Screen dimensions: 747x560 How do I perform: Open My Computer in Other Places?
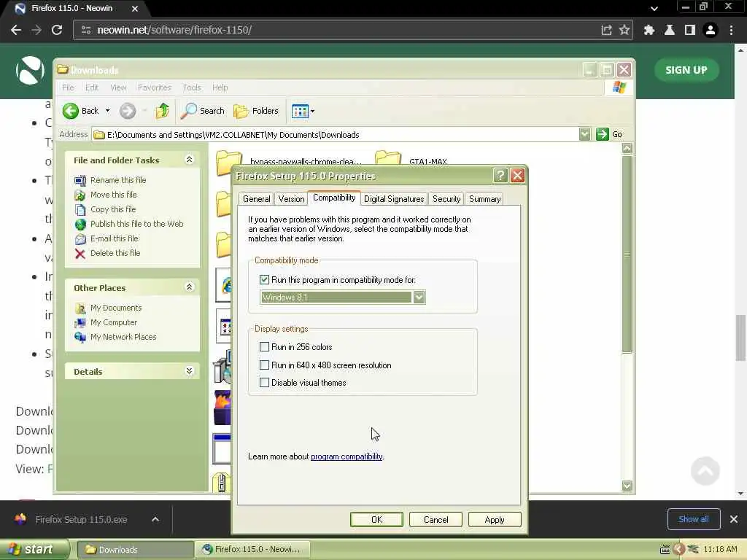click(114, 322)
